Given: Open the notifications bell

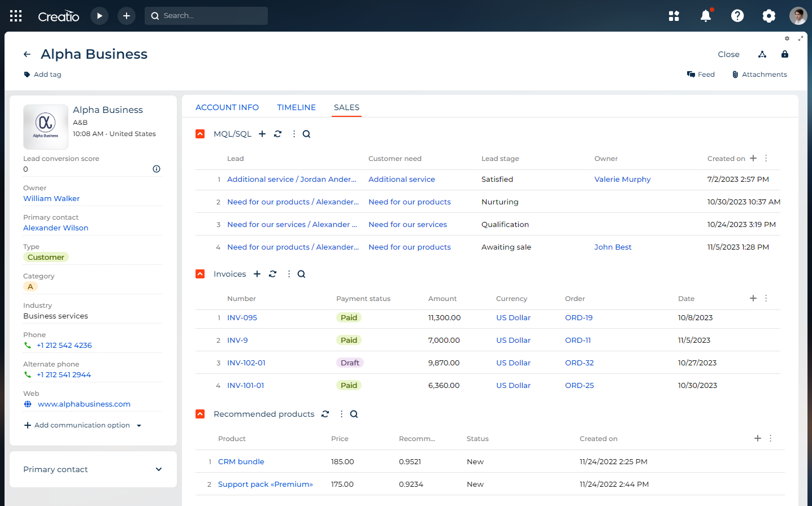Looking at the screenshot, I should [x=706, y=16].
